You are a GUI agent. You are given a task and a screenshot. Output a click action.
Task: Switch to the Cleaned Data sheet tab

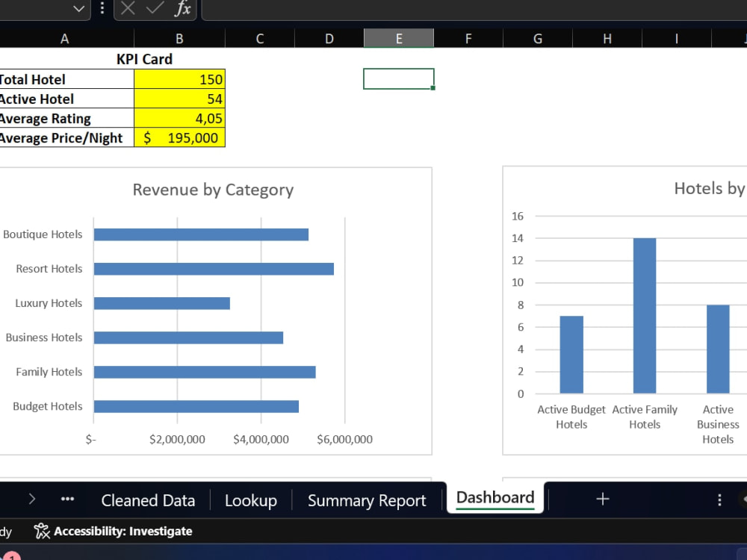pos(148,500)
